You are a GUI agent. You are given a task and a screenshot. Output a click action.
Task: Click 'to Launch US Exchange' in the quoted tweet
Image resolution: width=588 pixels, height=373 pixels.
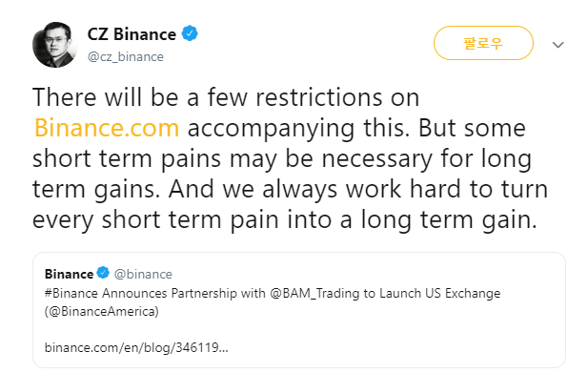[432, 293]
